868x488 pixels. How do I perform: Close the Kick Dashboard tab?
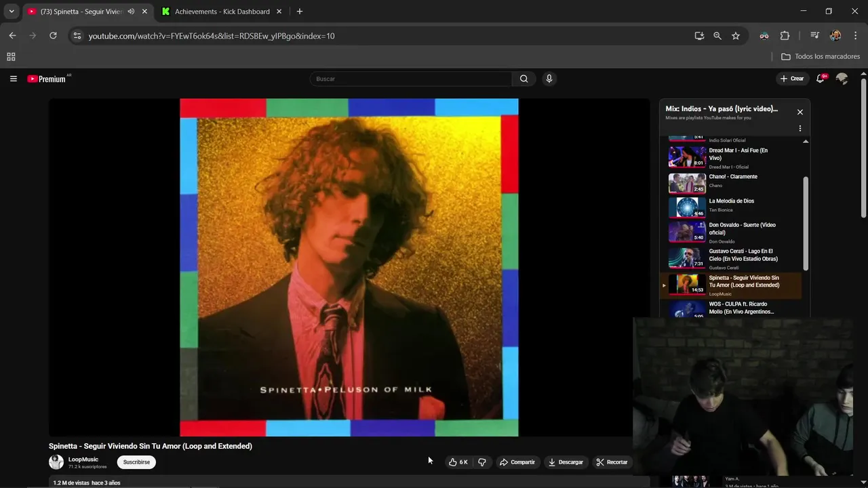click(279, 12)
